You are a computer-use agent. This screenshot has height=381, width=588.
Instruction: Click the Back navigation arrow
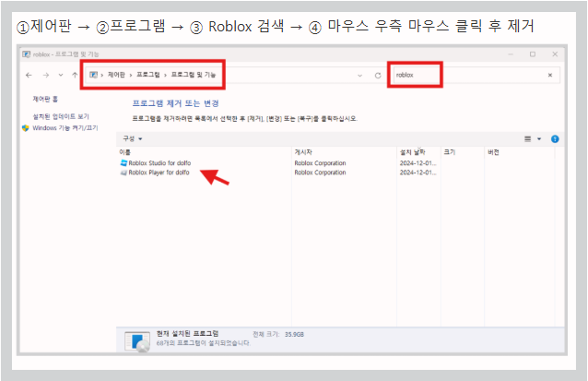pos(29,75)
